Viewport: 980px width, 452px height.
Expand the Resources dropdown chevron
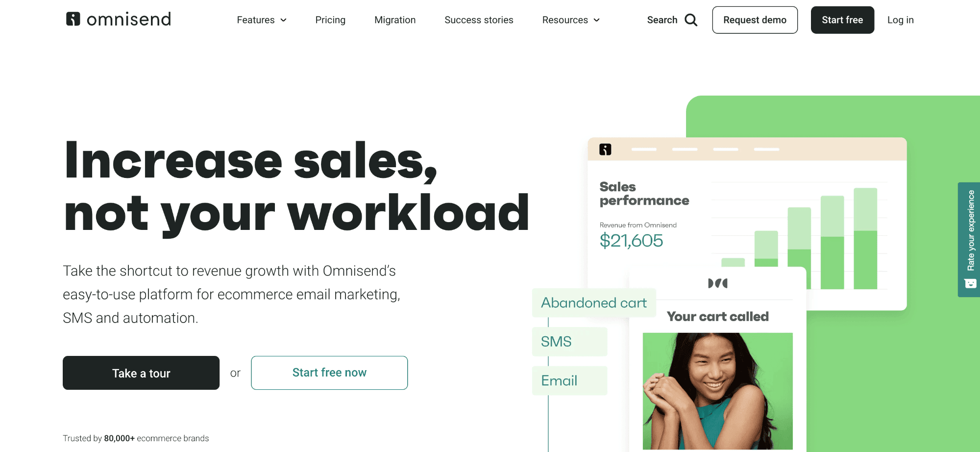pyautogui.click(x=596, y=20)
